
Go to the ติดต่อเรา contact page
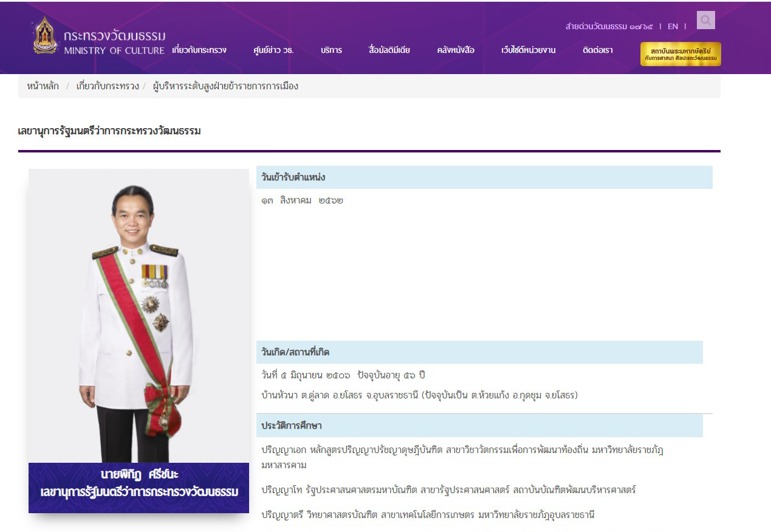pyautogui.click(x=598, y=50)
